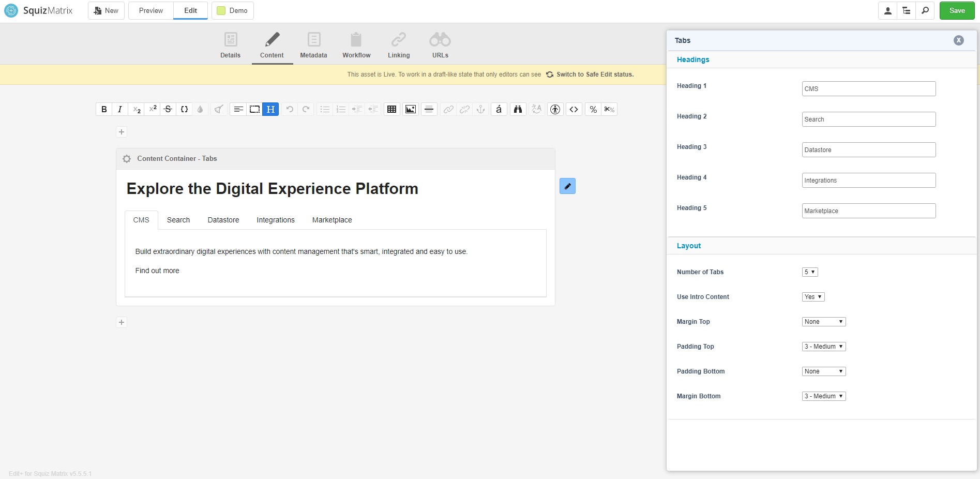Insert a table
Image resolution: width=980 pixels, height=479 pixels.
[392, 109]
